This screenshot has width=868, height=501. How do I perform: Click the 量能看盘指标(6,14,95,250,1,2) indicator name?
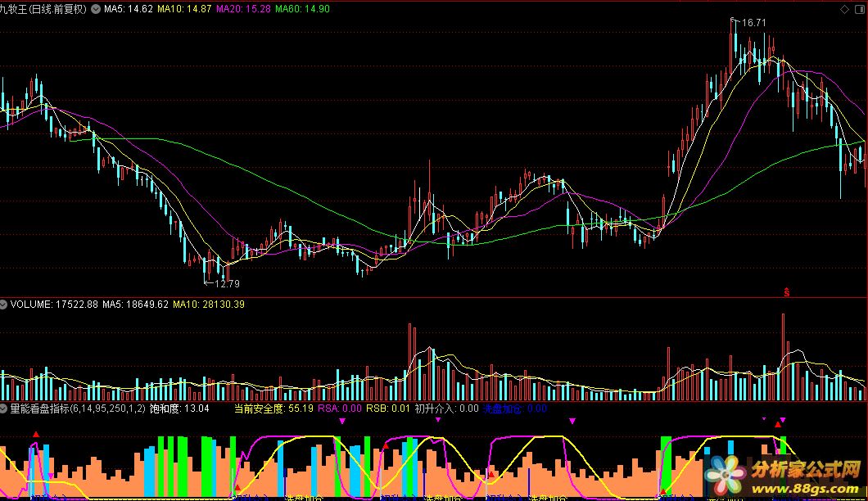point(78,408)
